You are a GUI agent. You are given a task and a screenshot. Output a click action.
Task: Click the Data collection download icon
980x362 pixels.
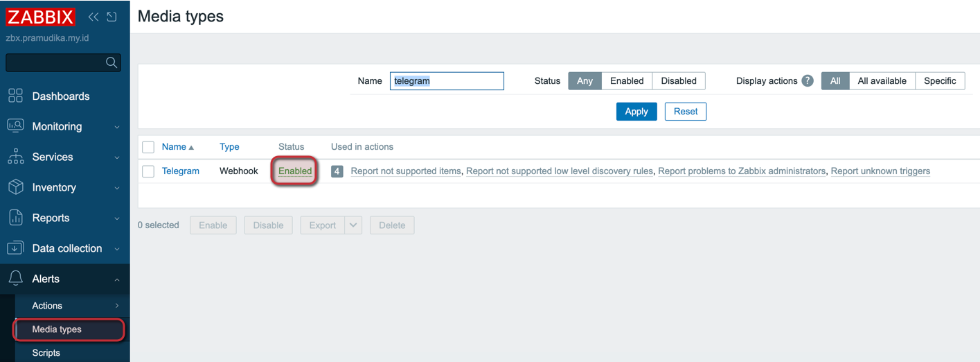[15, 248]
